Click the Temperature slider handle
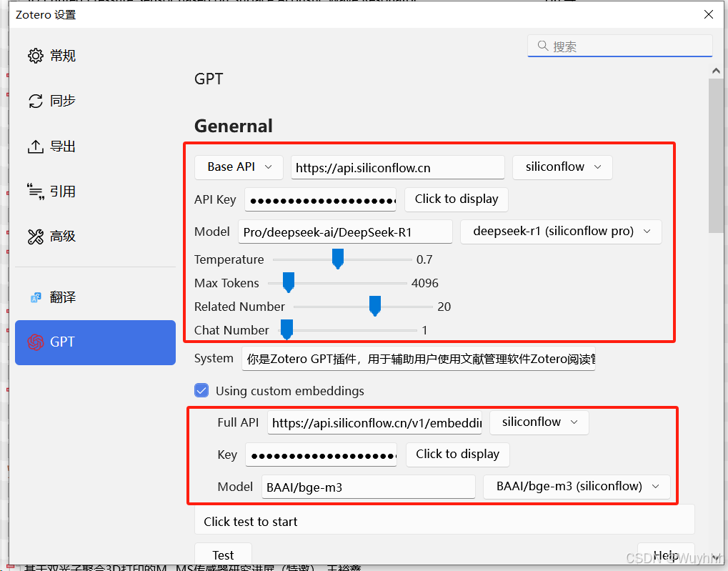 pos(338,259)
